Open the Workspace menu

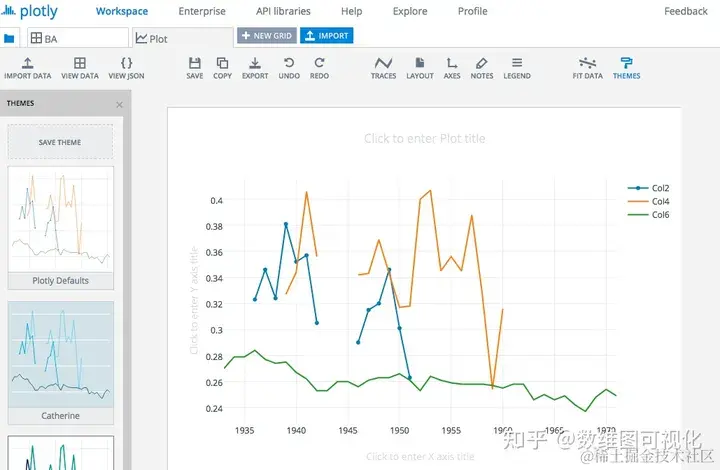pos(122,11)
